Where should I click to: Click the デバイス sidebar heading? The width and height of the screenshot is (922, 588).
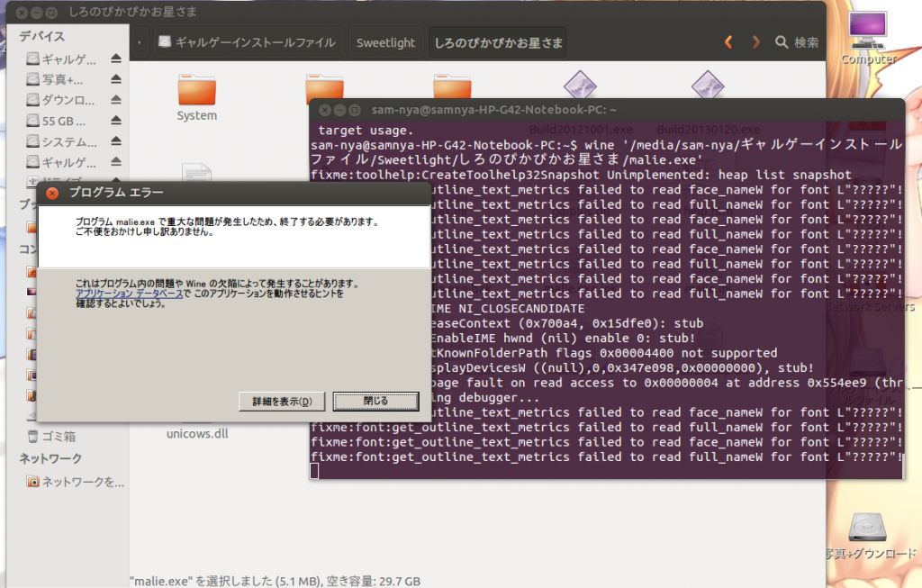tap(41, 36)
